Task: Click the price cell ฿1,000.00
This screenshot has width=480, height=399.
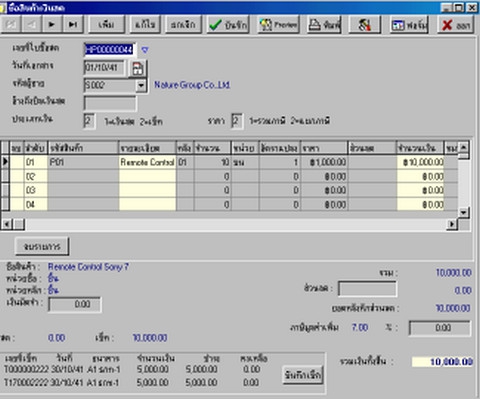Action: pos(324,162)
